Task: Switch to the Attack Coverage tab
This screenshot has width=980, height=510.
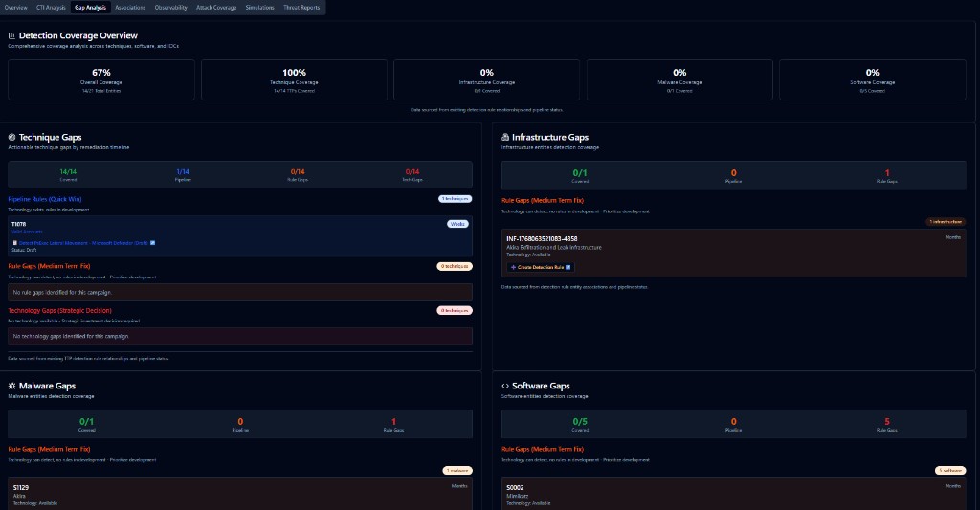Action: (x=216, y=8)
